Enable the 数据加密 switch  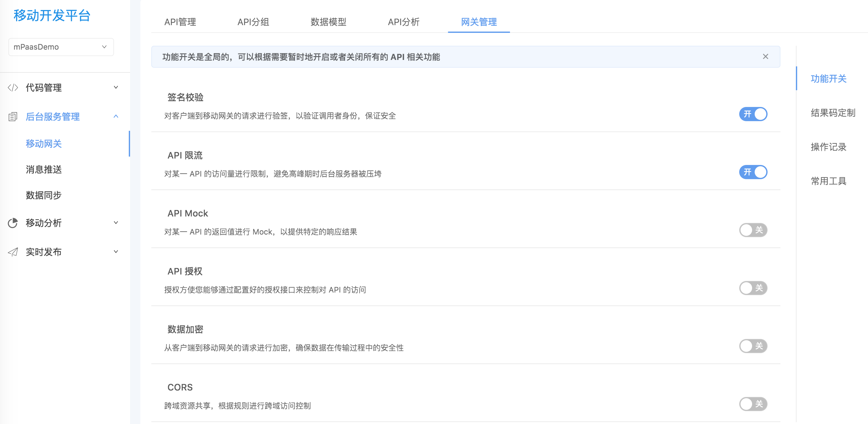click(753, 346)
